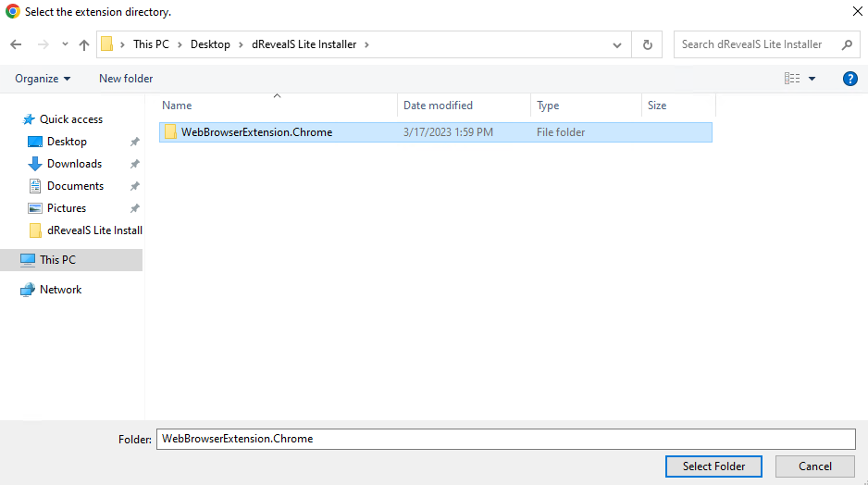This screenshot has width=868, height=485.
Task: Sort by the Name column header
Action: 279,106
